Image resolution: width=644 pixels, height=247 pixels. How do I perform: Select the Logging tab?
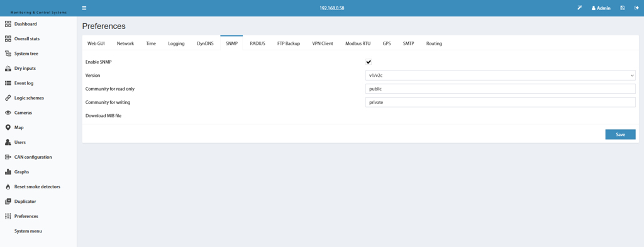(176, 43)
